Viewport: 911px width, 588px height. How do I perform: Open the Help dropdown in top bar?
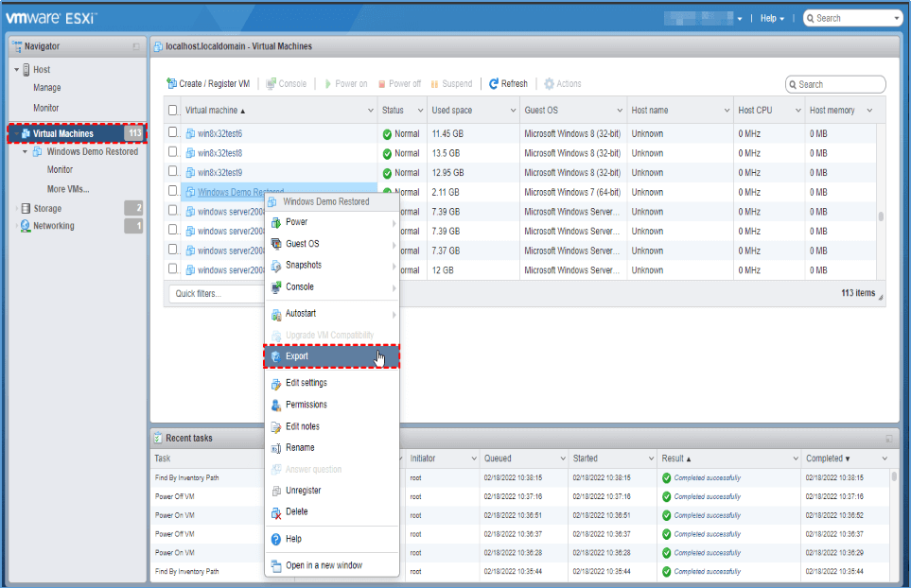click(773, 18)
